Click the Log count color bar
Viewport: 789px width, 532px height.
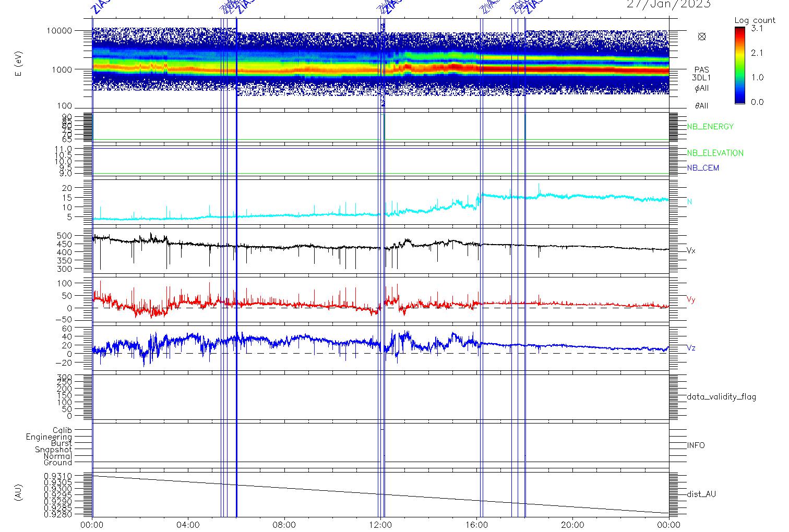740,65
